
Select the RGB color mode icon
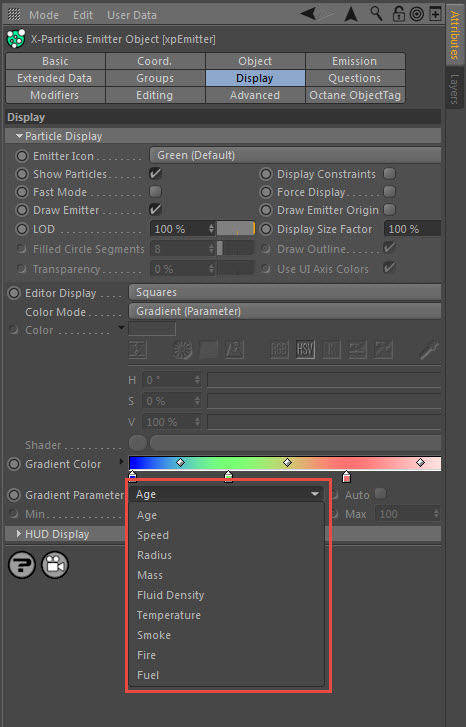point(279,349)
